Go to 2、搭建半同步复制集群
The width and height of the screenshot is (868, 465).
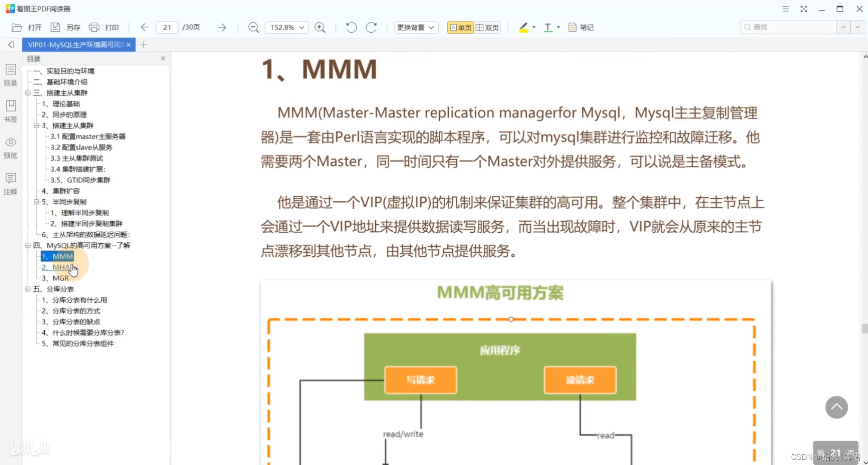click(x=86, y=223)
